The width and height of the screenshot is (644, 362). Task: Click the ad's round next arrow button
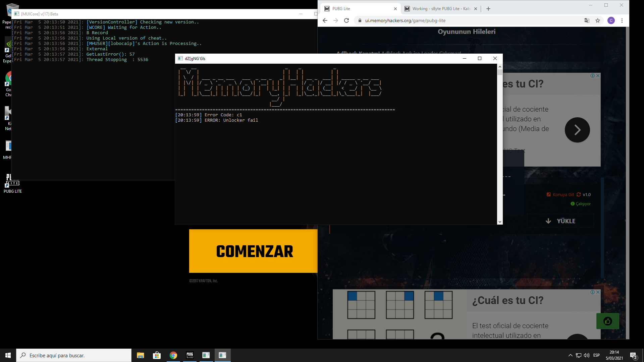(577, 130)
